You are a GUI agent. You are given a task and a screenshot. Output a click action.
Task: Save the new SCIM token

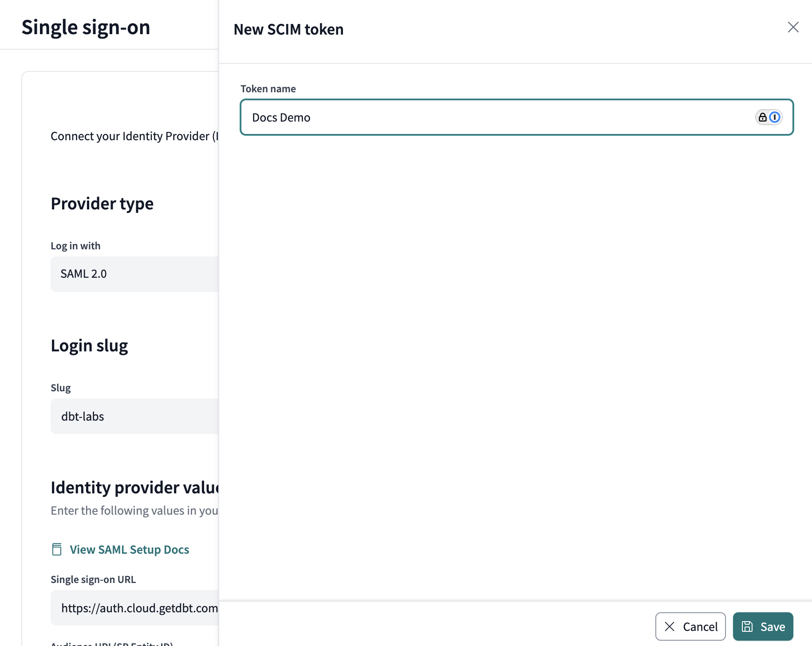763,626
